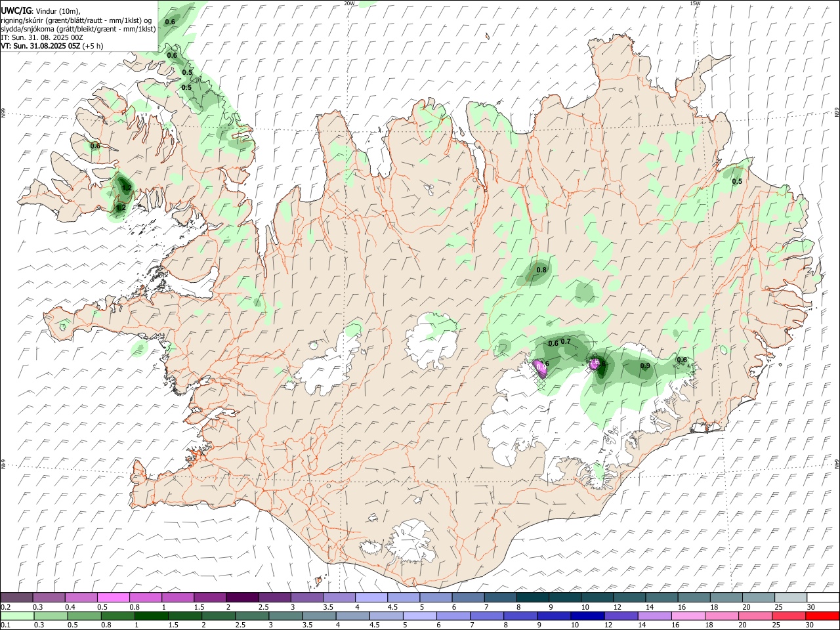This screenshot has width=840, height=630.
Task: Click the grey-teal swatch between 3 and 3.5 in the lower legend row
Action: pos(285,616)
